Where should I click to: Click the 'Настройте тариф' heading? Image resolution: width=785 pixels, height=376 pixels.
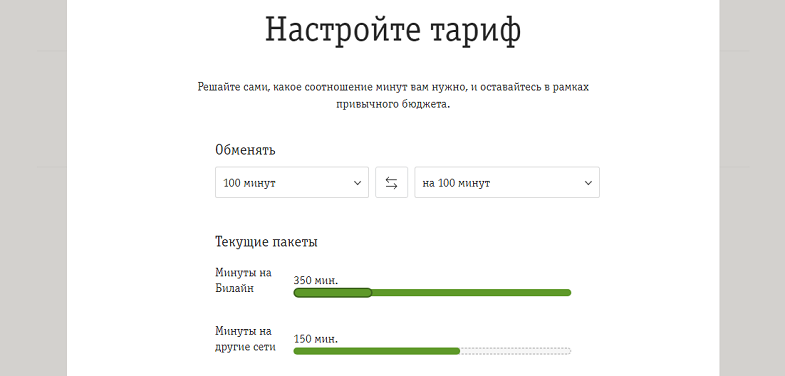[393, 30]
